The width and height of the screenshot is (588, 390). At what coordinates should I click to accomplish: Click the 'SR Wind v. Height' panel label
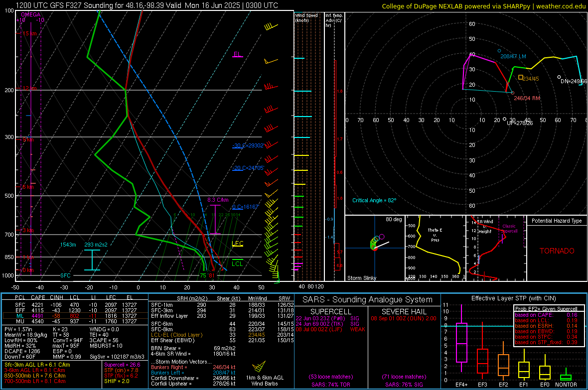coord(485,227)
